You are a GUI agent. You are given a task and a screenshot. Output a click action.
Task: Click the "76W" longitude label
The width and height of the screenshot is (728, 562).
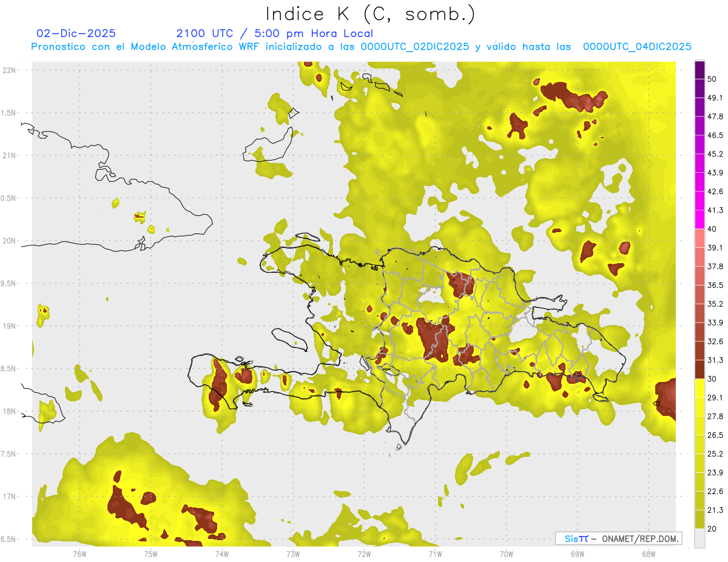(x=79, y=554)
